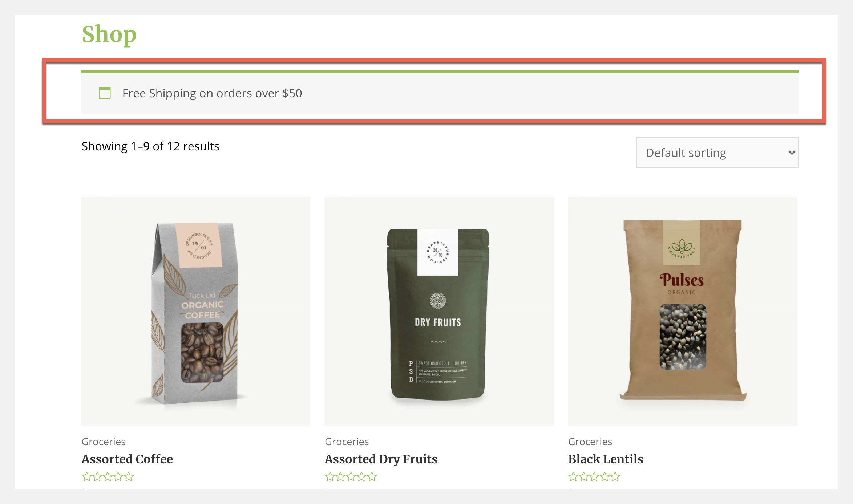Open the Black Lentils product image
Viewport: 853px width, 504px height.
pyautogui.click(x=683, y=311)
